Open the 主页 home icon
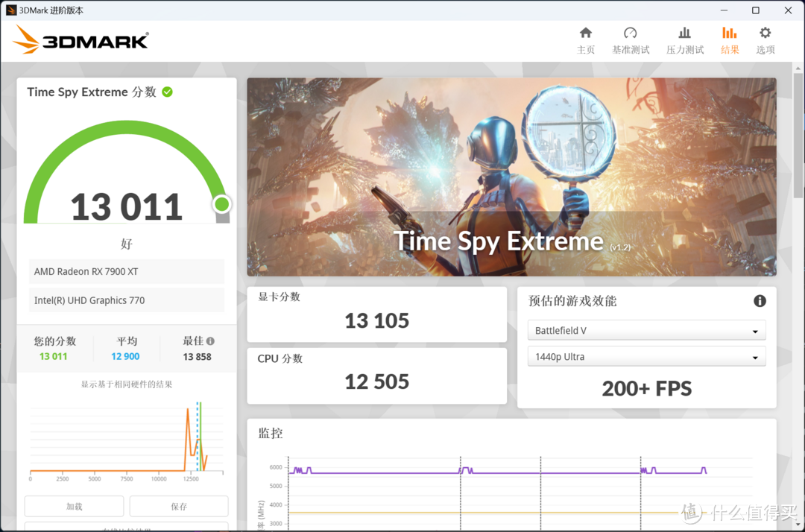Viewport: 805px width, 532px height. [585, 34]
